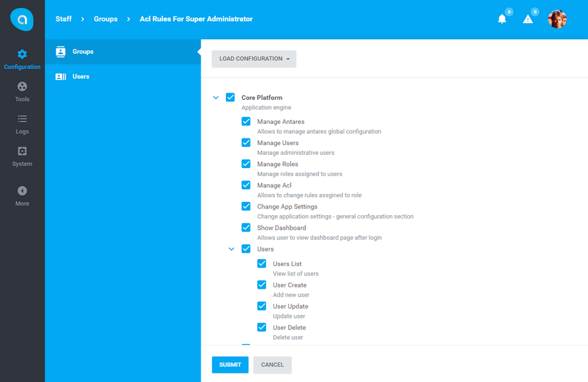Open the Logs list icon
The image size is (588, 382).
[x=22, y=119]
